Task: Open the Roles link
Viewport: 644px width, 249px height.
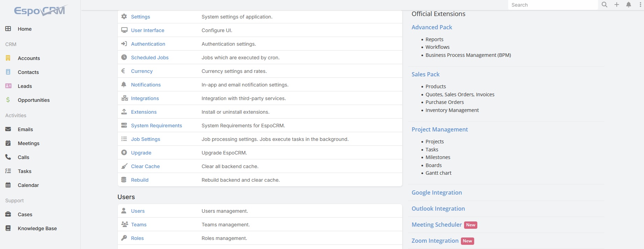Action: 137,238
